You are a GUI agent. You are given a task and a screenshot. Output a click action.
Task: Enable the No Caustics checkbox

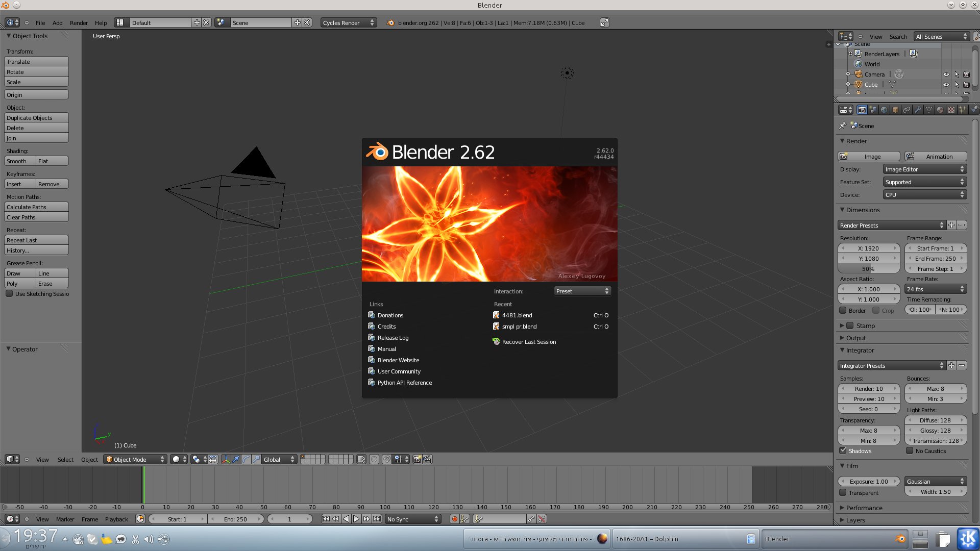[x=910, y=450]
